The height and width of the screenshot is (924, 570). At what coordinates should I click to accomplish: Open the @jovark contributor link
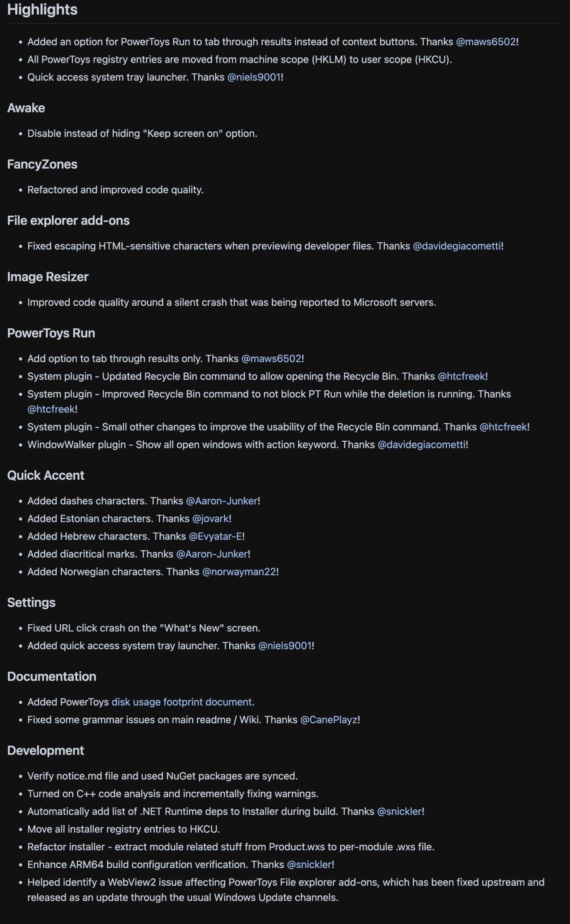(x=210, y=519)
